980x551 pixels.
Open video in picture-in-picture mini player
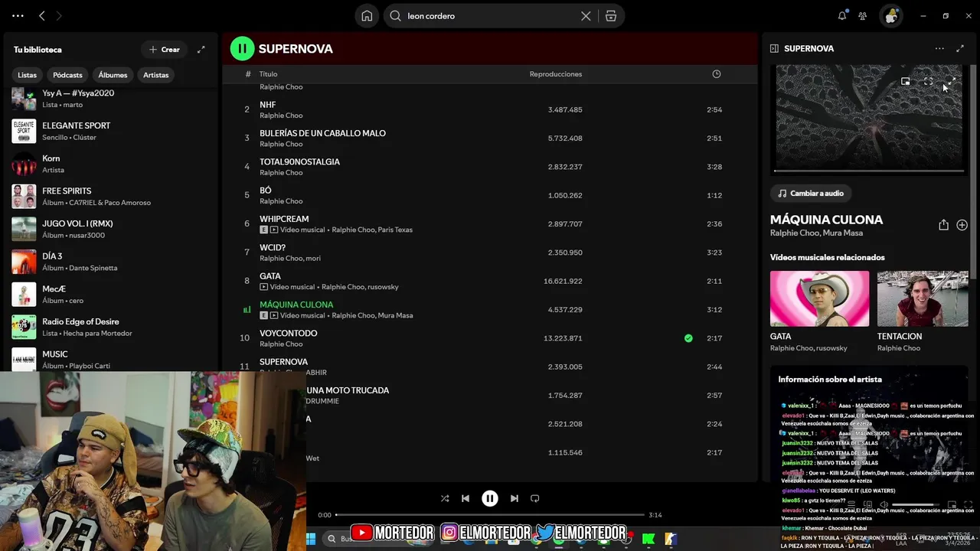pyautogui.click(x=906, y=81)
